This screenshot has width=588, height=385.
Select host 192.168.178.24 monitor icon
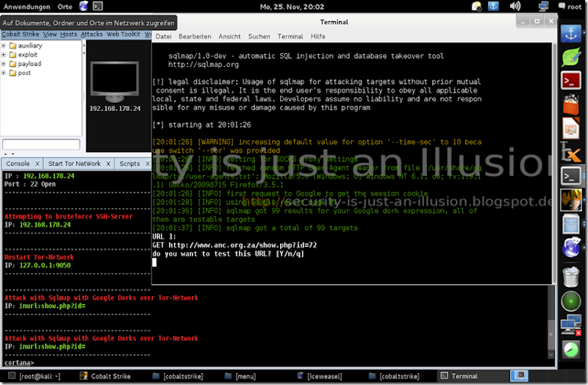115,82
